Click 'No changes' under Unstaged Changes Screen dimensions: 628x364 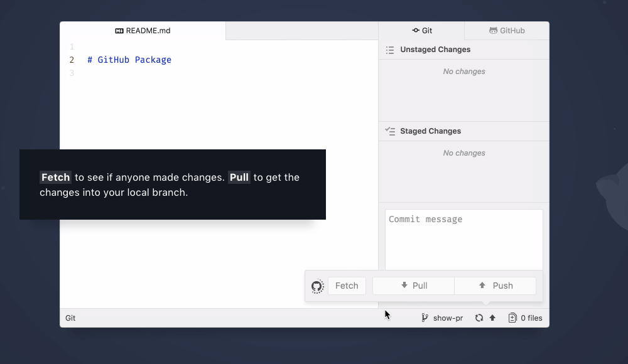pyautogui.click(x=464, y=72)
